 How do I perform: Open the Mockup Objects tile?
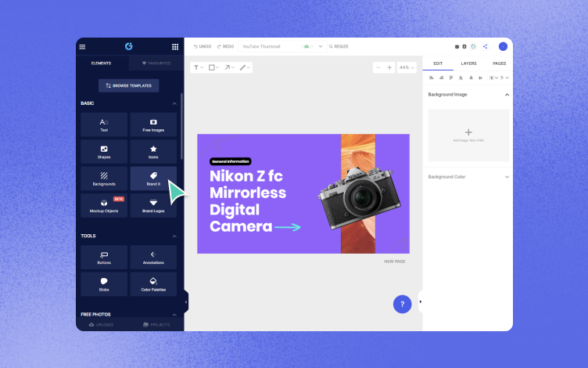(104, 205)
